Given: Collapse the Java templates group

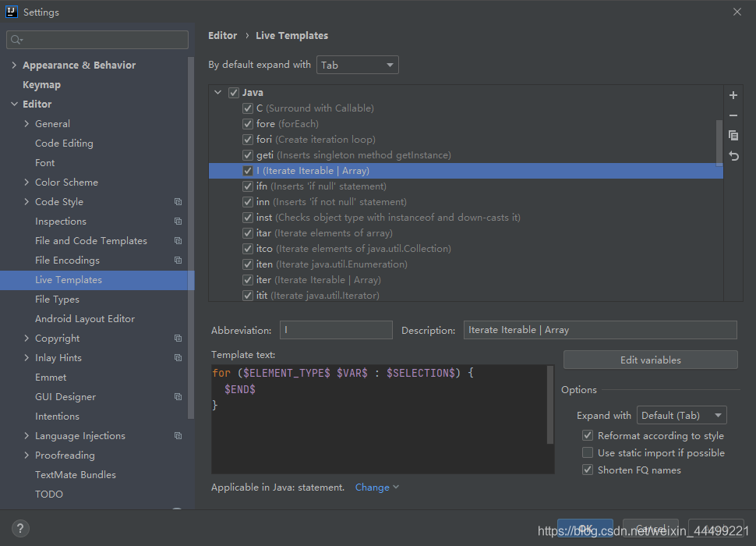Looking at the screenshot, I should coord(218,92).
